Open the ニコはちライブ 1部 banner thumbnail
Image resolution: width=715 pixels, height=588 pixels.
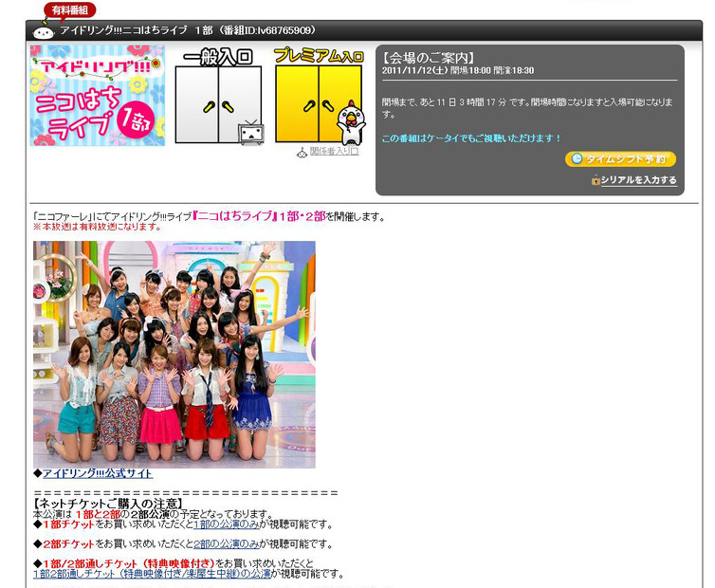(x=97, y=95)
